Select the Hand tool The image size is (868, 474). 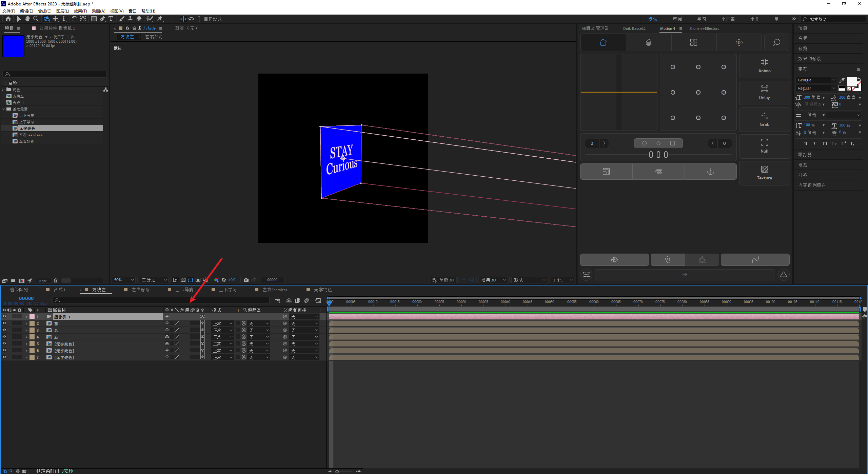pyautogui.click(x=27, y=19)
